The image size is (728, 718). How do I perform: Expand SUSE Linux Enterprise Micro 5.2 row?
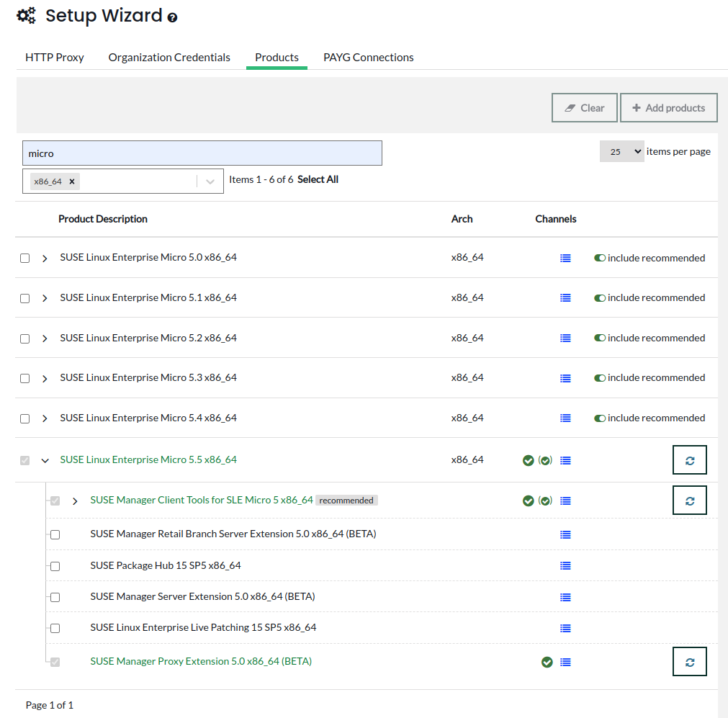(x=45, y=338)
